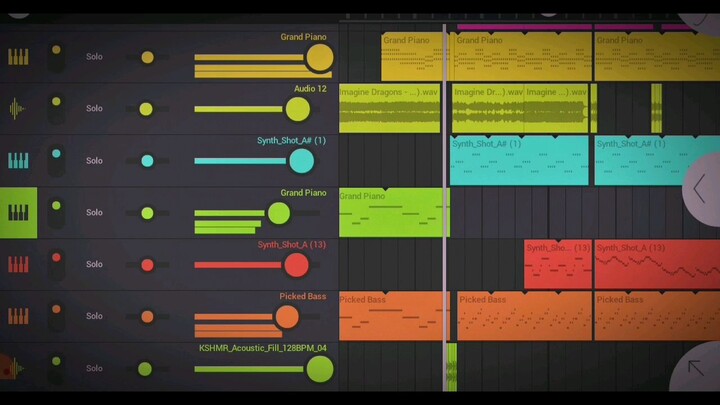
Task: Toggle mute on the Audio 12 track
Action: tap(56, 108)
